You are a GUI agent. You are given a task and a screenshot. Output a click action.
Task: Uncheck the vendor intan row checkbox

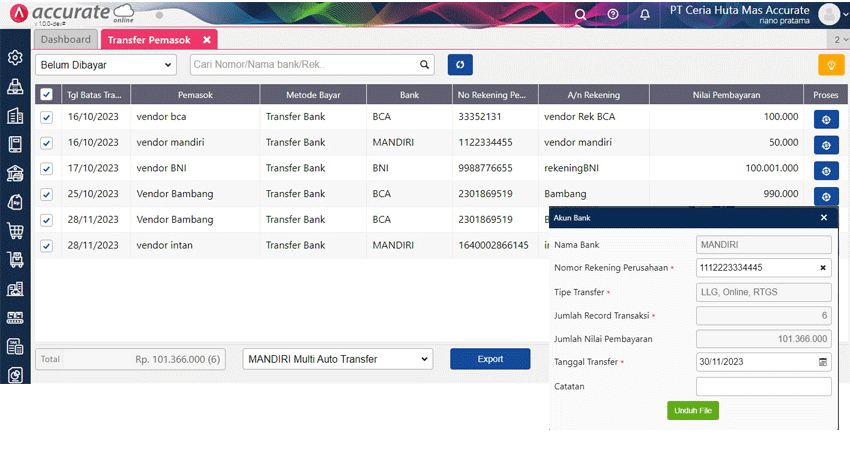coord(46,245)
